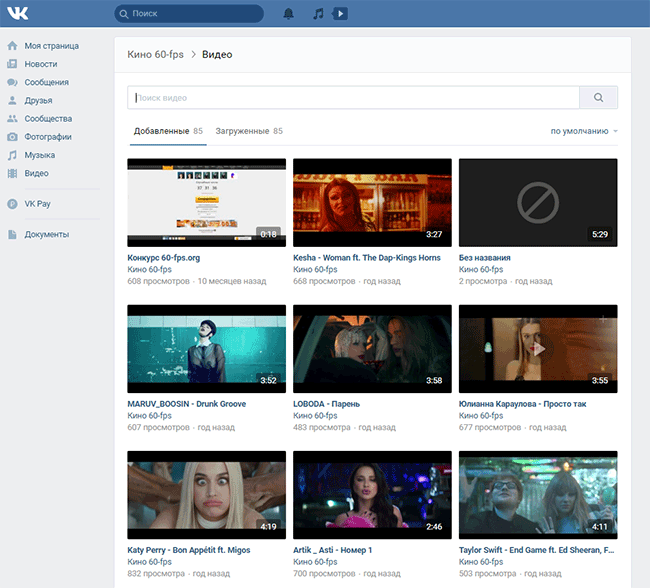Open Новости in sidebar
Screen dimensions: 650x588
click(x=41, y=64)
